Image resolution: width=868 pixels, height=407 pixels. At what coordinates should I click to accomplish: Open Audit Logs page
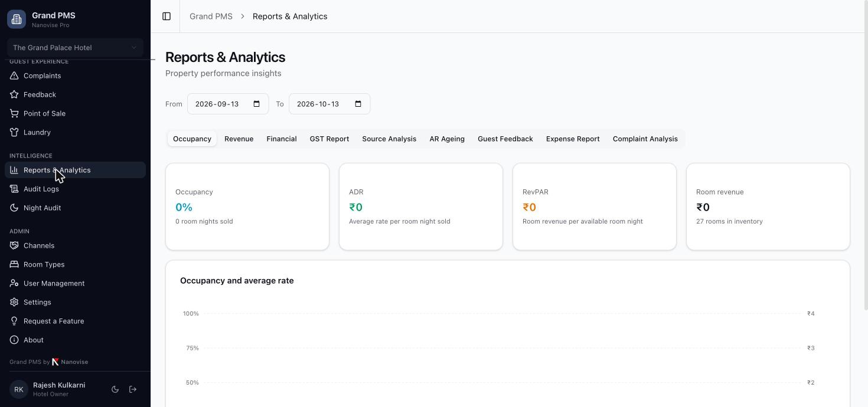75,189
